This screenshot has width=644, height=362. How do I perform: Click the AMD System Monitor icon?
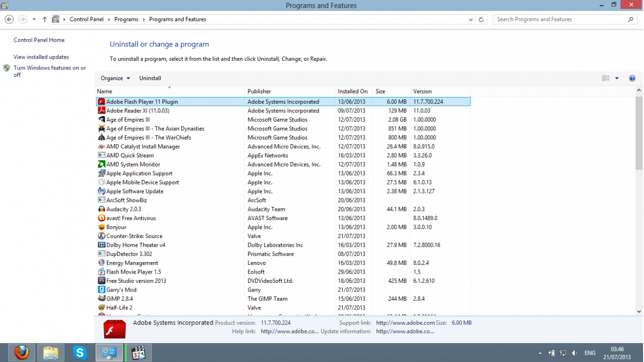click(x=101, y=165)
